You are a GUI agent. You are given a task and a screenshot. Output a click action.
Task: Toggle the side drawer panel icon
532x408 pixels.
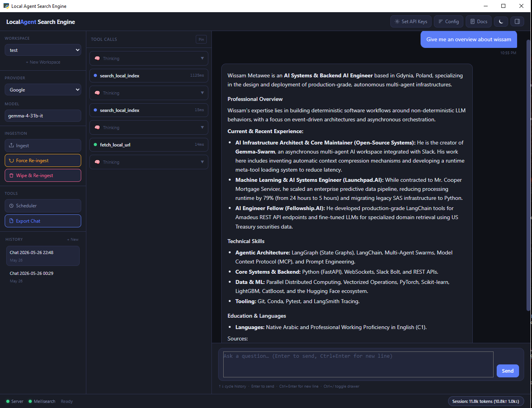[x=517, y=22]
